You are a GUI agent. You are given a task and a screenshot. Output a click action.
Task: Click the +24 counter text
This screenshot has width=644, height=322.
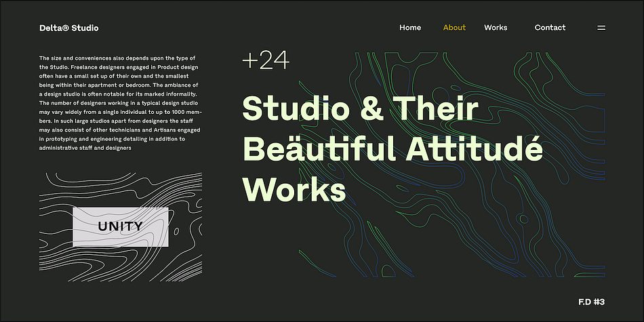266,60
